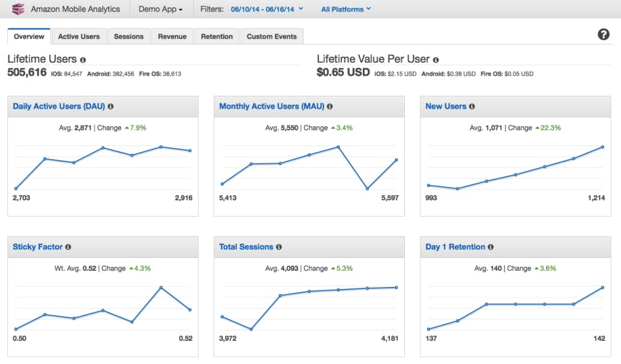The image size is (621, 364).
Task: Click the Android: $0.38 USD value
Action: (x=448, y=74)
